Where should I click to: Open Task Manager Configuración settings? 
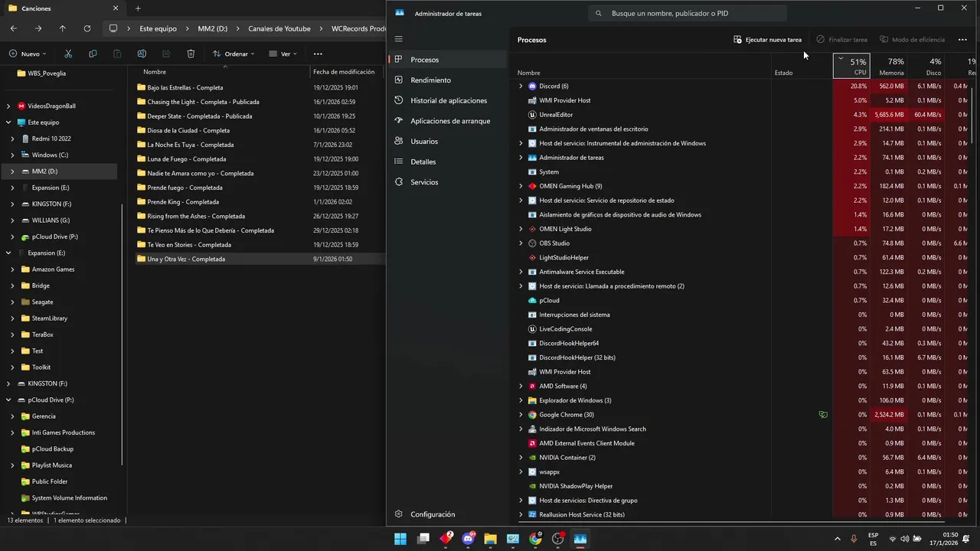[447, 514]
